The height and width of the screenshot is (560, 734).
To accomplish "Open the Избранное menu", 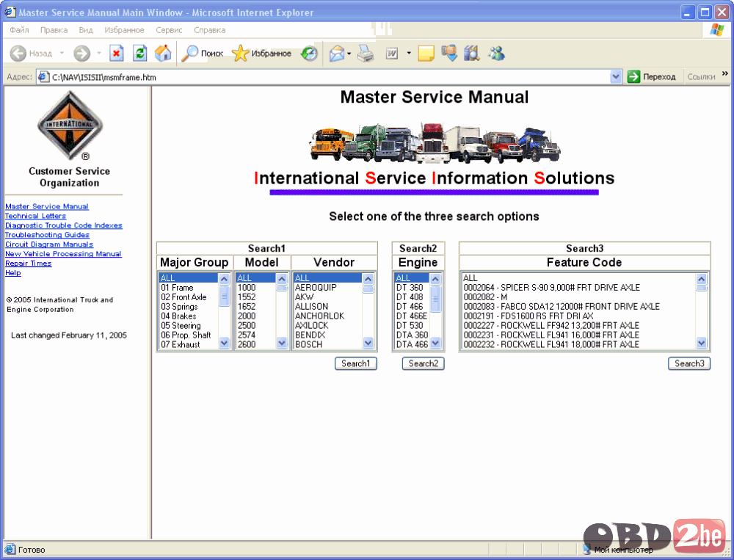I will [x=124, y=30].
